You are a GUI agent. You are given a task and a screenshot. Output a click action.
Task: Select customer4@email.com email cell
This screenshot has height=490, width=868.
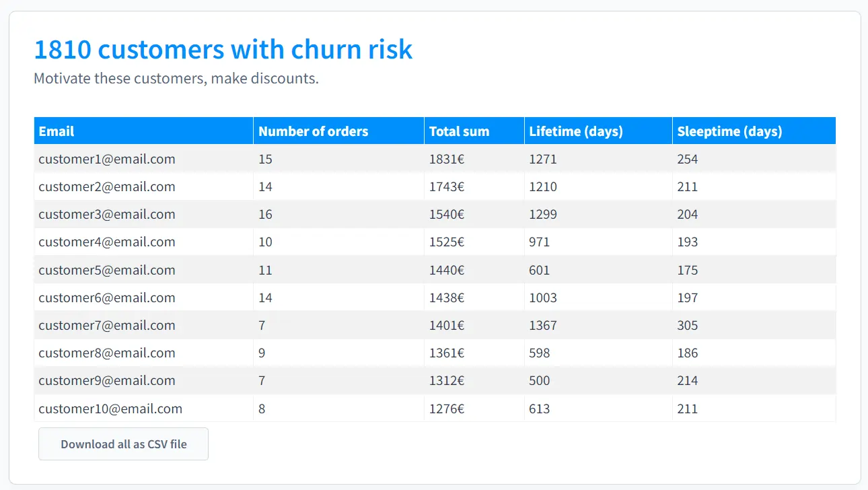click(143, 242)
